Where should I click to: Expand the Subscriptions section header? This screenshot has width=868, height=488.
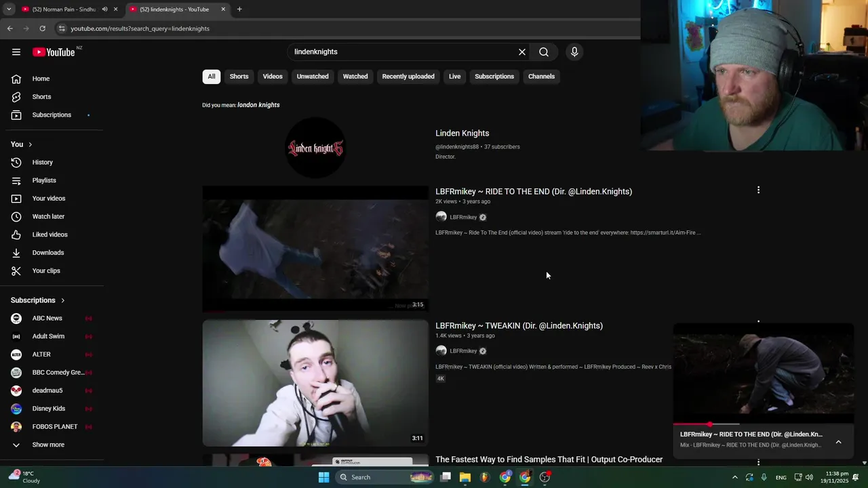coord(38,300)
